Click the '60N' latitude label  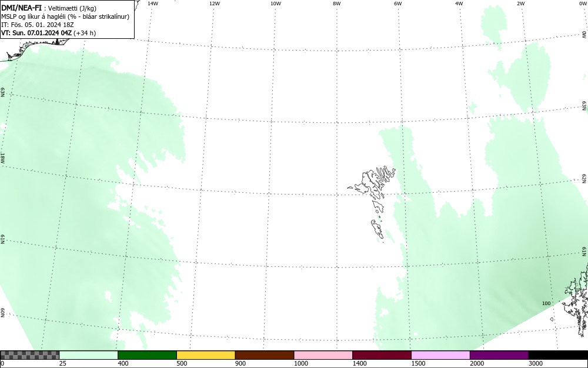click(x=2, y=313)
